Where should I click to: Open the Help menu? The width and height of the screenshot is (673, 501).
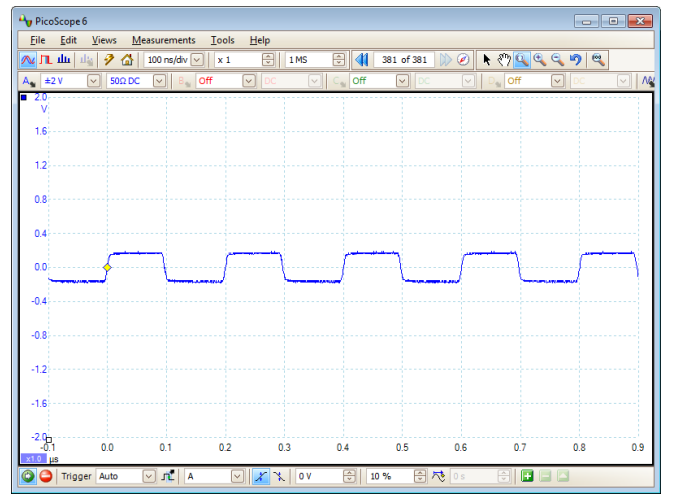point(260,40)
